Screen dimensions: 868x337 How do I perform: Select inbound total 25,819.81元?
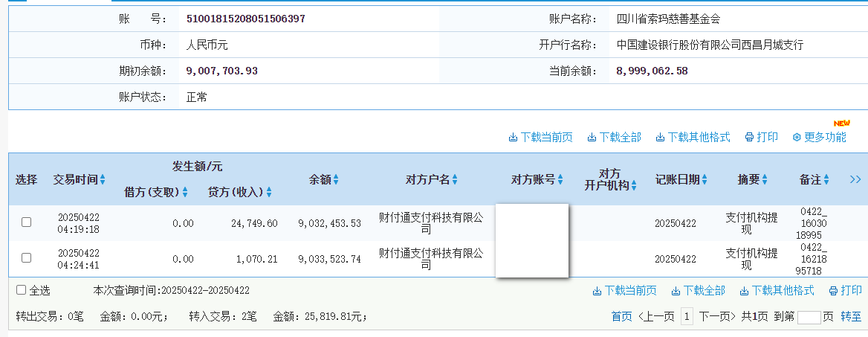click(x=333, y=317)
